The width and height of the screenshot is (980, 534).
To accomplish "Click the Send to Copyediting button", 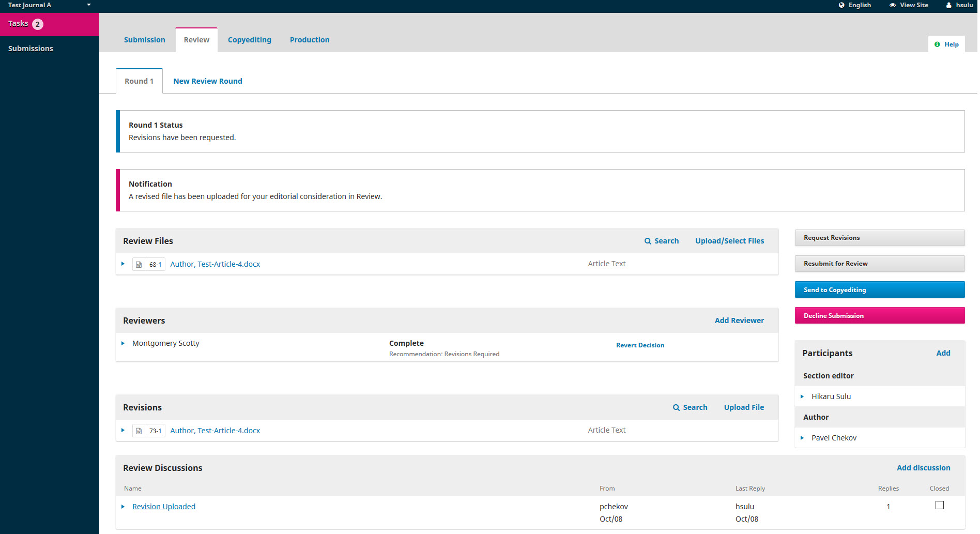I will tap(880, 289).
